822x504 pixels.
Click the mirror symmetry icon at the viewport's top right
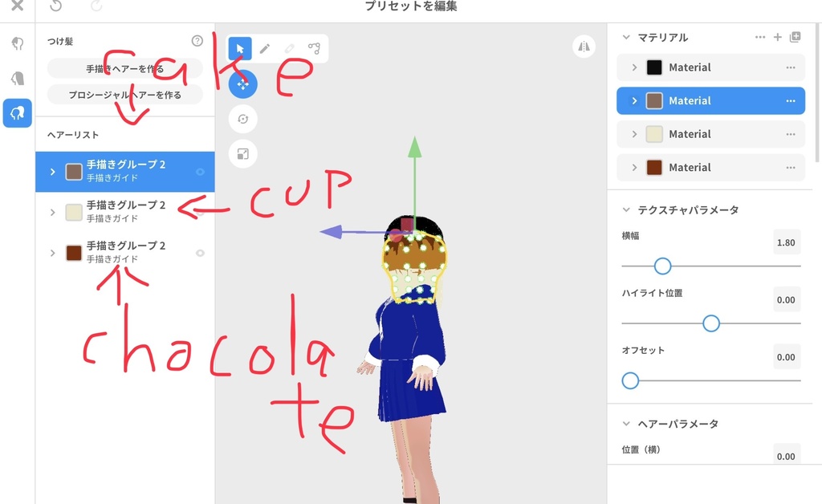(584, 47)
